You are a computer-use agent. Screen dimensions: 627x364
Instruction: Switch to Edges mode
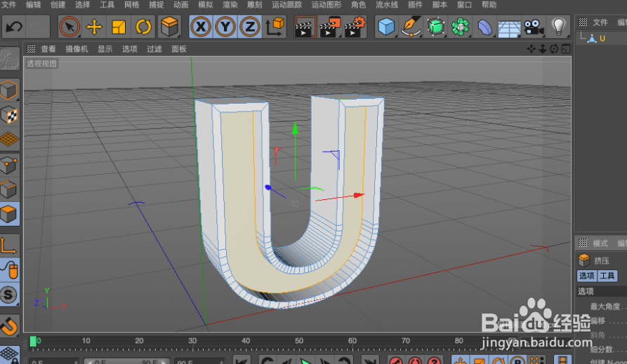tap(9, 189)
